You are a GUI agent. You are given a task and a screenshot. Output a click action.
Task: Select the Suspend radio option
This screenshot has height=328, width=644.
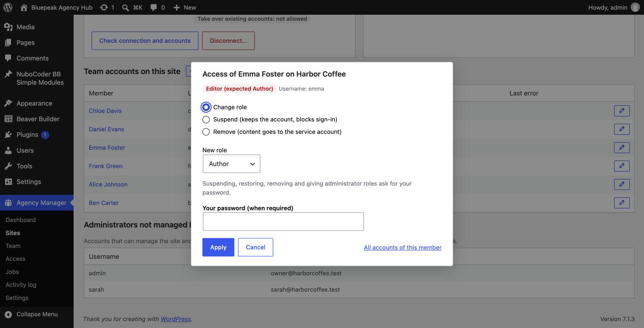[206, 120]
